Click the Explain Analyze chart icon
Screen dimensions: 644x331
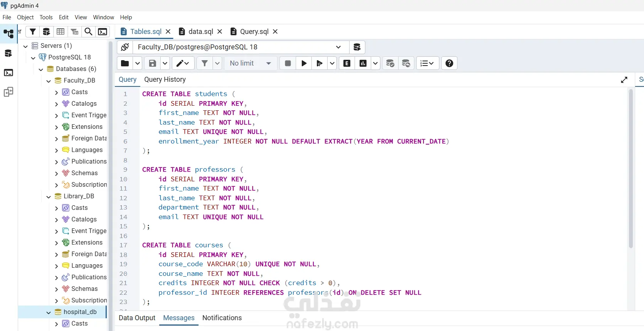(x=363, y=63)
